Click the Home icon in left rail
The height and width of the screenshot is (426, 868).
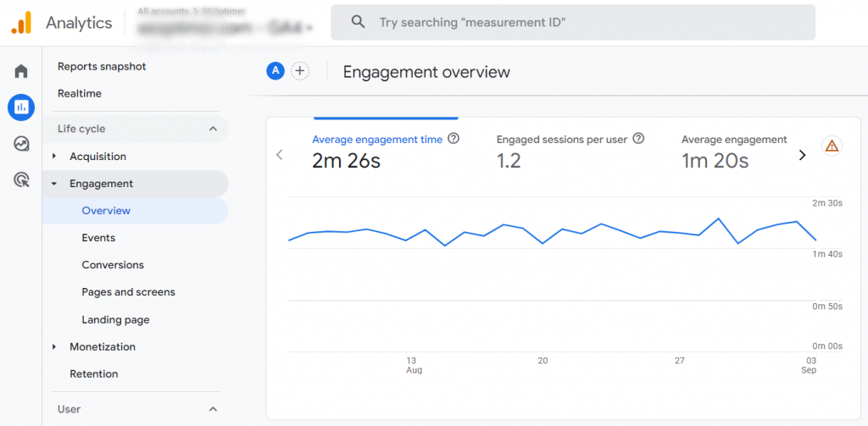tap(21, 71)
